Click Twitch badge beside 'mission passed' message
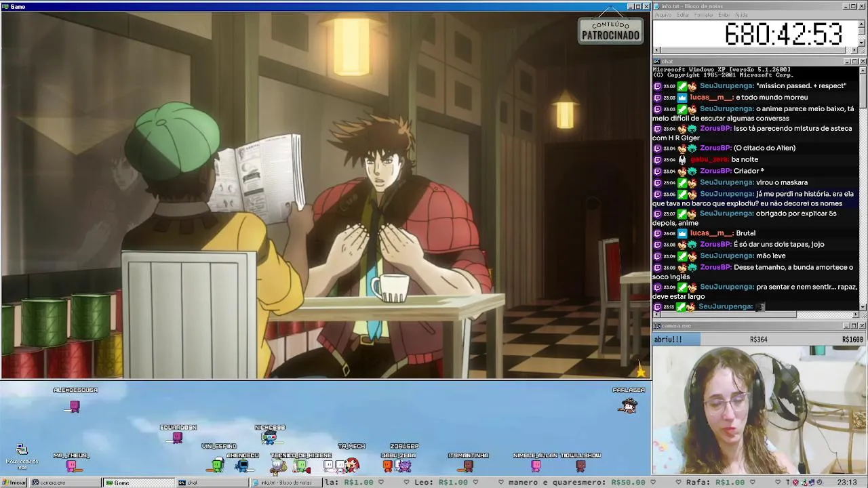868x488 pixels. 657,86
